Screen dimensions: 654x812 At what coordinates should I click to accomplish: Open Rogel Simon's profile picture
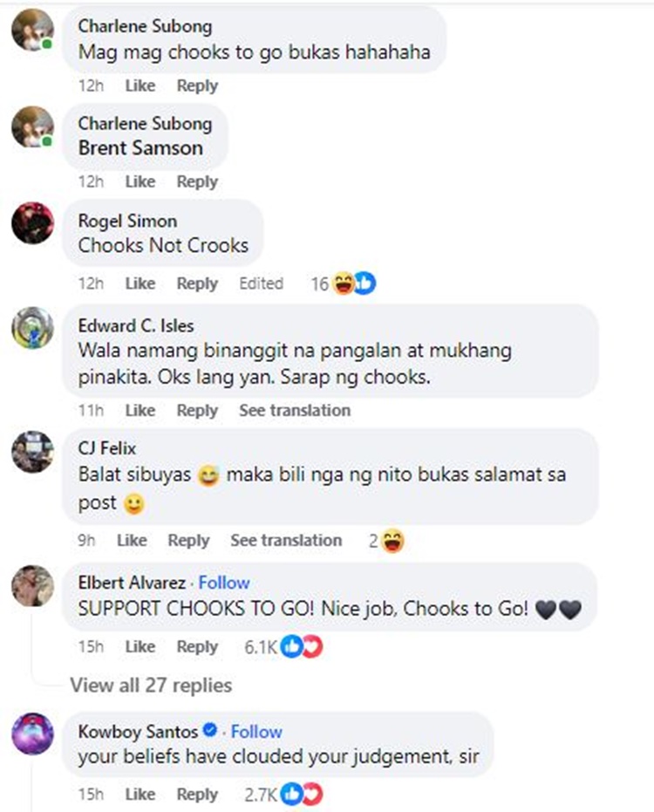(32, 223)
